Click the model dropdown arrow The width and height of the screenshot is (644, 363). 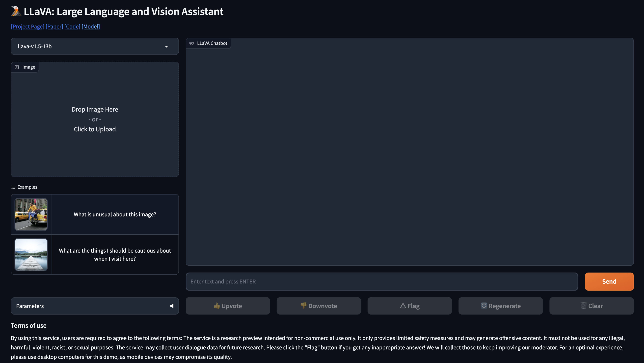coord(167,46)
